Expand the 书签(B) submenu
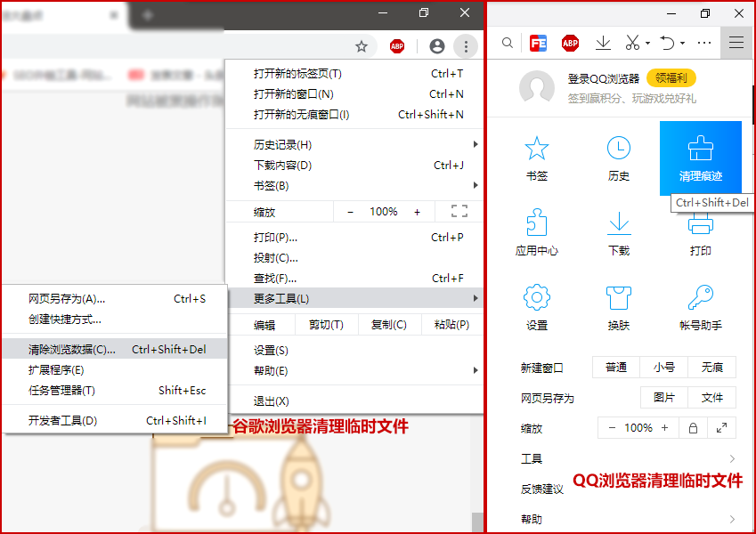The height and width of the screenshot is (534, 756). tap(476, 185)
